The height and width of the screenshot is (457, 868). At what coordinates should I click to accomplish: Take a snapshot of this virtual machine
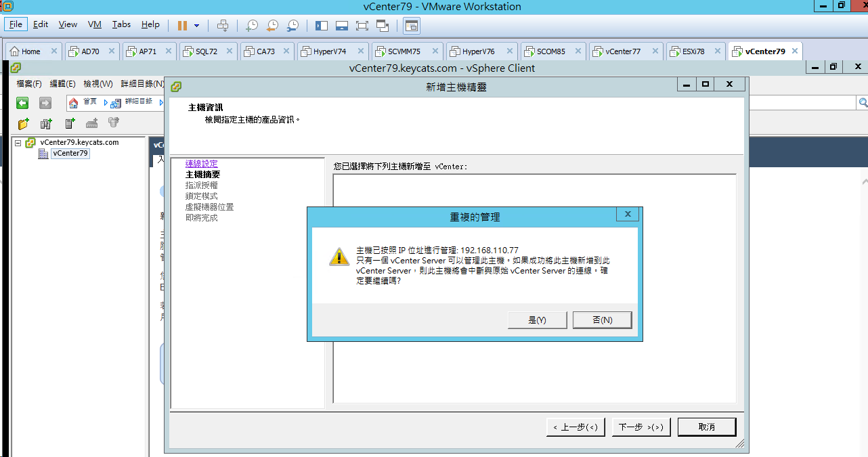(x=251, y=26)
